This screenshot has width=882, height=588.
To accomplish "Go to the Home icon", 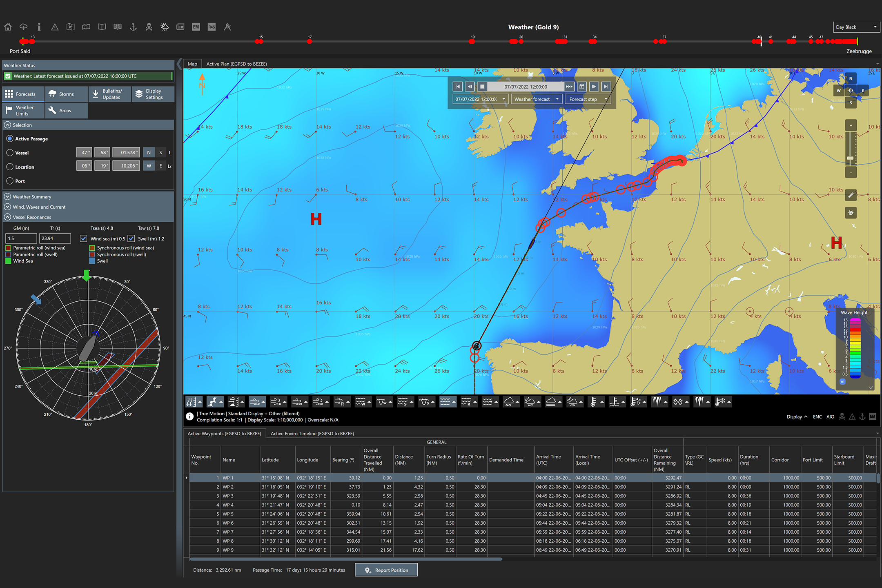I will (8, 27).
